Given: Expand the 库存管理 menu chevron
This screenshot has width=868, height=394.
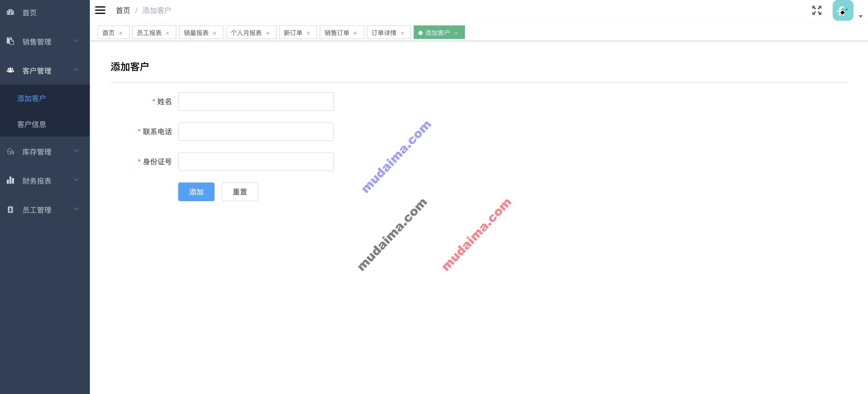Looking at the screenshot, I should tap(76, 151).
